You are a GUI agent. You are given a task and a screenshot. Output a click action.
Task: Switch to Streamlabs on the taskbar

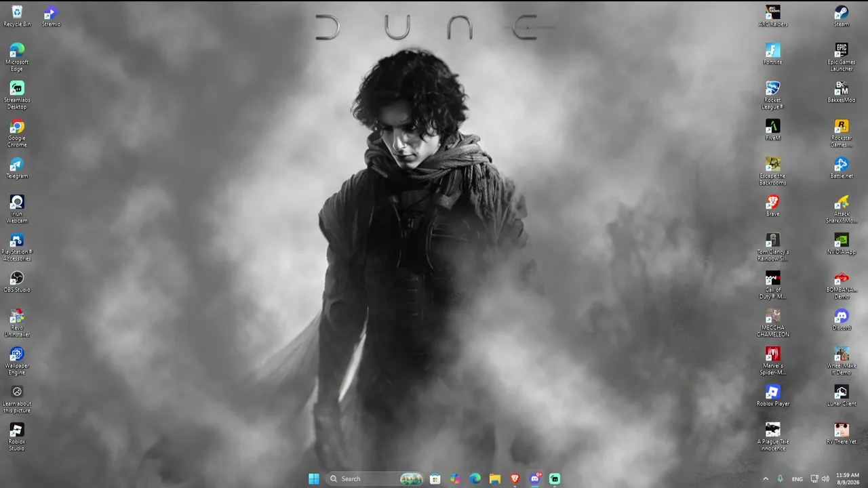pos(555,479)
